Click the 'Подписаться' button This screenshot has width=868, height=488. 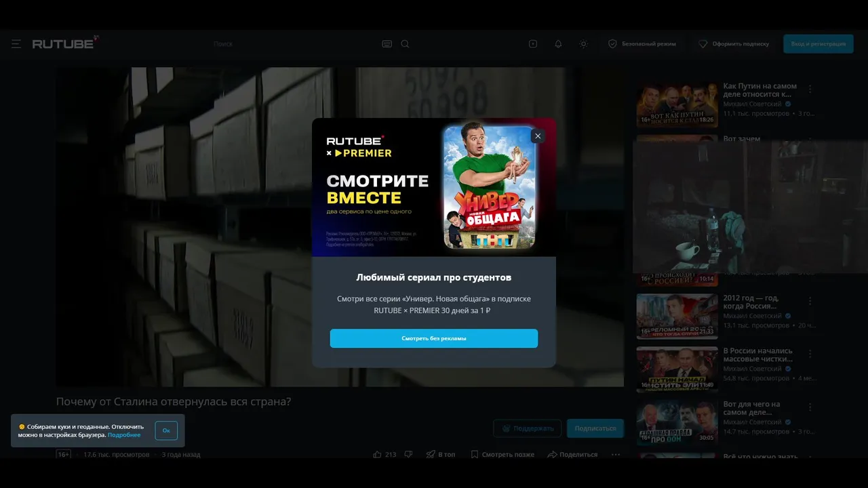(595, 428)
